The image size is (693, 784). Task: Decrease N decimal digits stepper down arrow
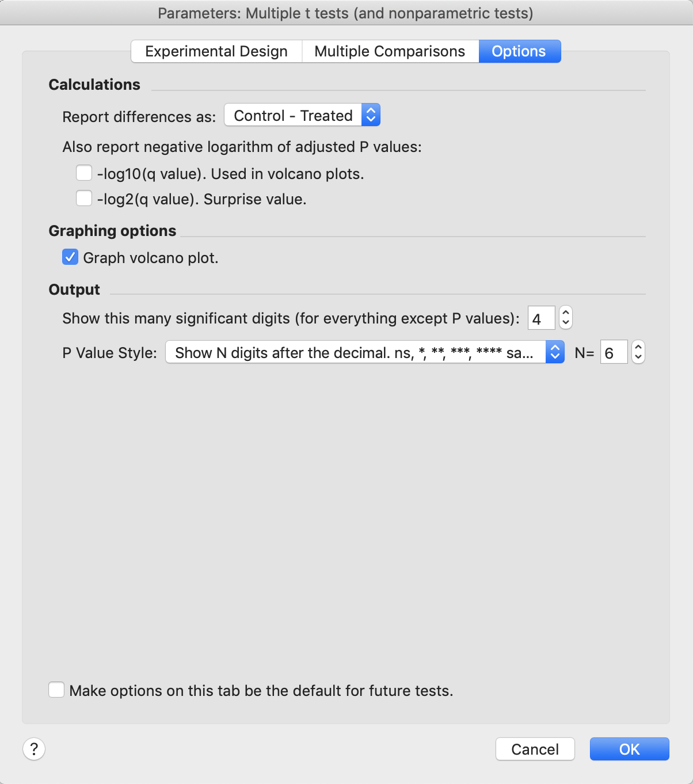click(638, 357)
